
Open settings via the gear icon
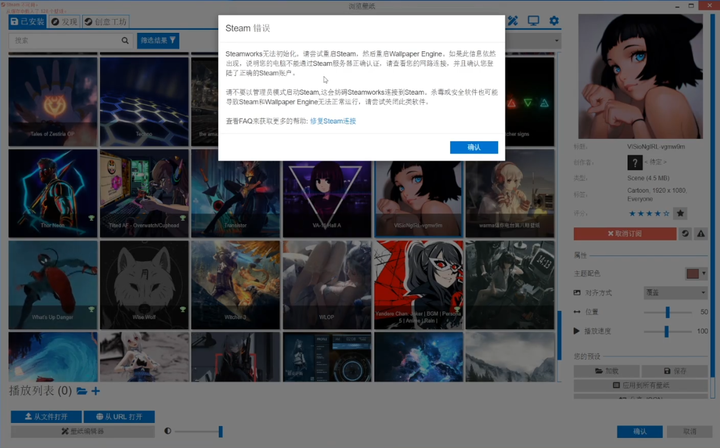(554, 21)
